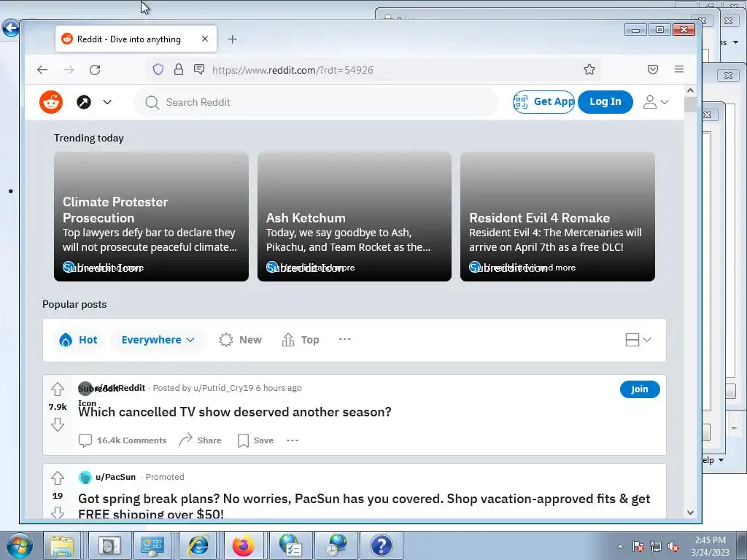747x560 pixels.
Task: Open r/AskReddit subreddit link
Action: pos(120,388)
